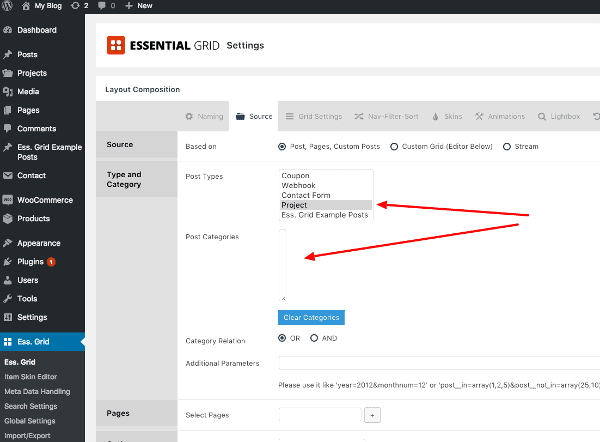Image resolution: width=600 pixels, height=442 pixels.
Task: Click the WordPress logo in admin bar
Action: coord(7,5)
